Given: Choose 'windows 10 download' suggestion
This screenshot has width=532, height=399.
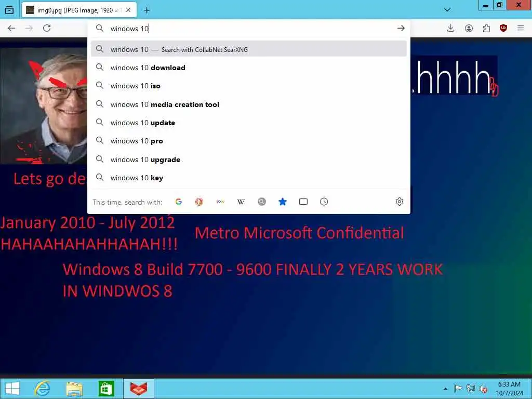Looking at the screenshot, I should 249,68.
